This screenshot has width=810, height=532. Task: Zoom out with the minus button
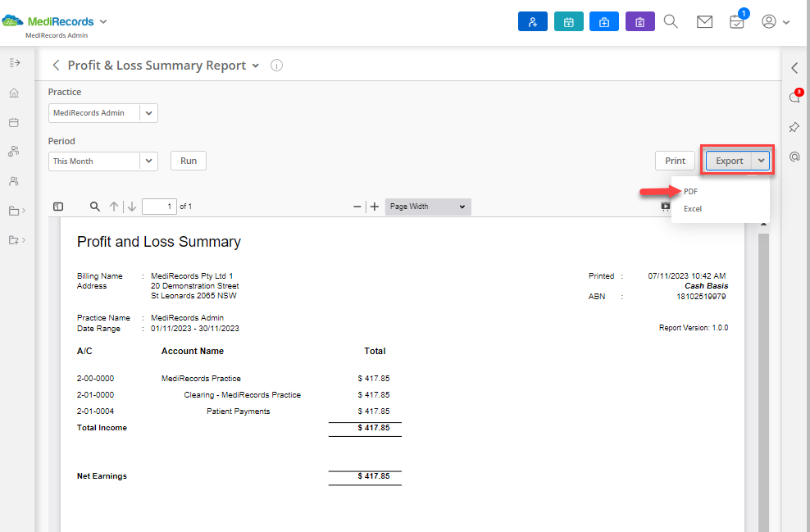tap(357, 207)
